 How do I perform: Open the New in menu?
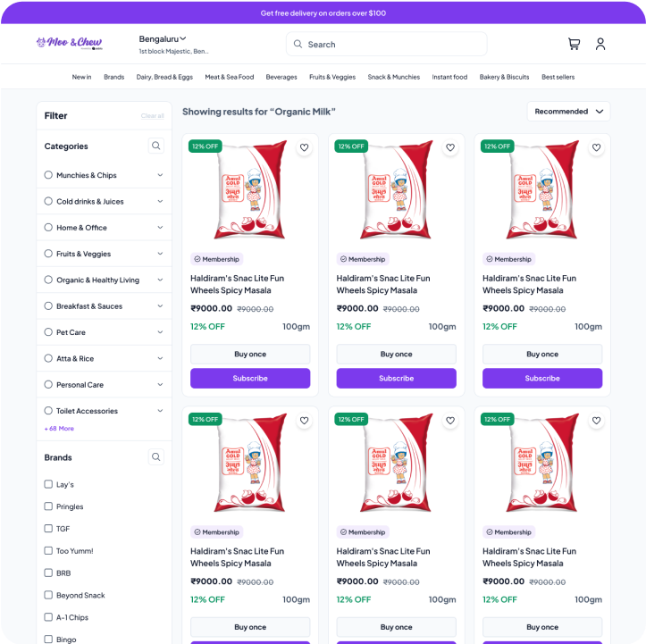pos(81,77)
